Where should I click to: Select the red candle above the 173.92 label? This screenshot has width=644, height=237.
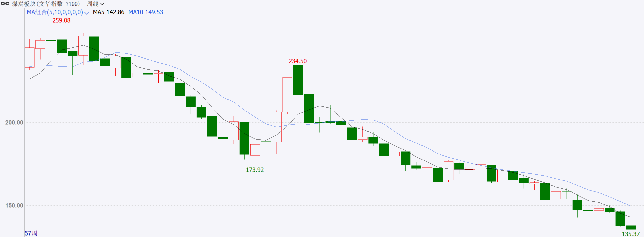click(255, 150)
